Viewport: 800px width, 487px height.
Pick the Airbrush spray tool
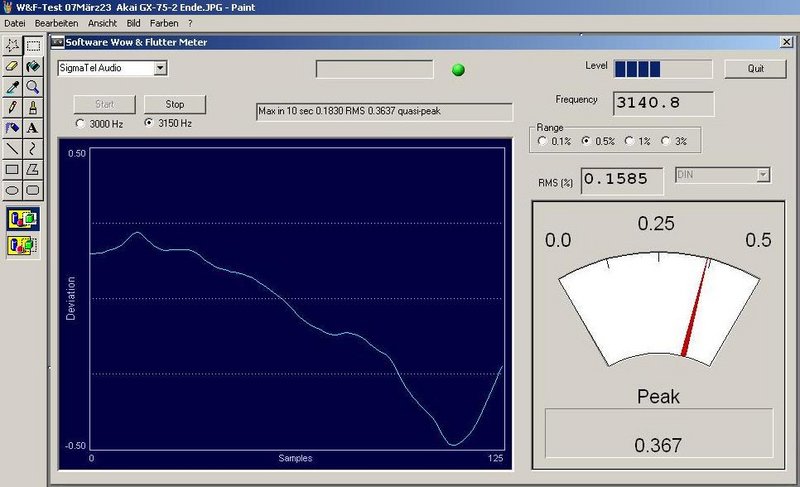click(12, 128)
